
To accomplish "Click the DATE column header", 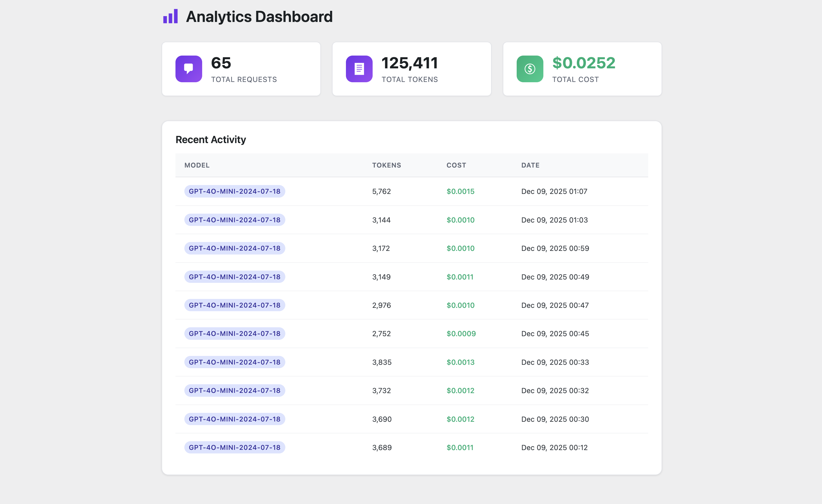I will [x=530, y=165].
